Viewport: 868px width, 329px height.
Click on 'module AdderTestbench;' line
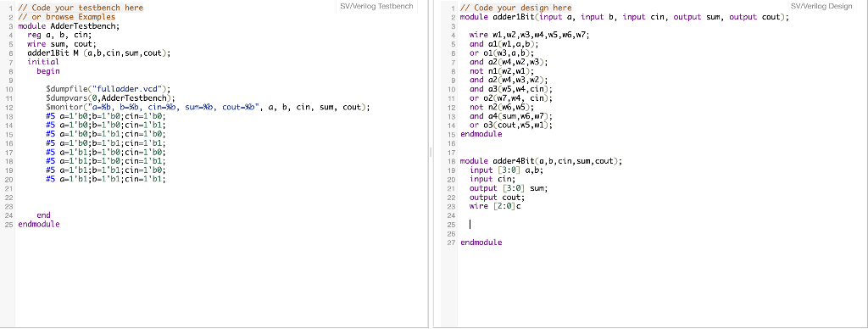point(69,26)
